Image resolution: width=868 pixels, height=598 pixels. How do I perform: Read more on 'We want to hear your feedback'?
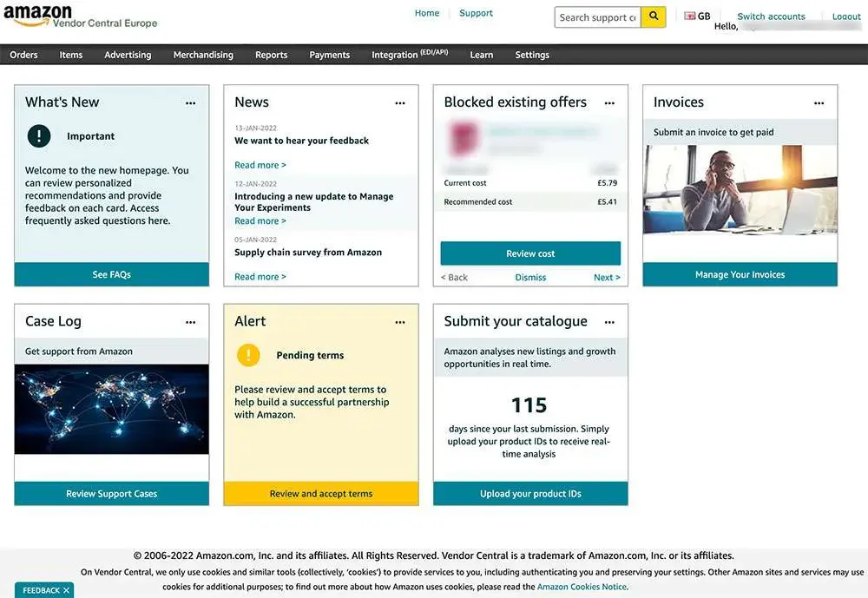(x=260, y=165)
